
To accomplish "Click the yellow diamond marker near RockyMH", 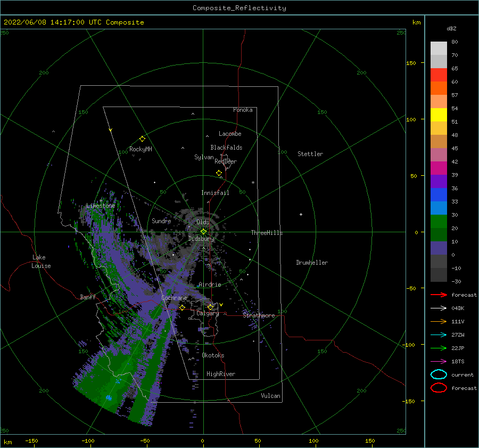I will tap(142, 139).
